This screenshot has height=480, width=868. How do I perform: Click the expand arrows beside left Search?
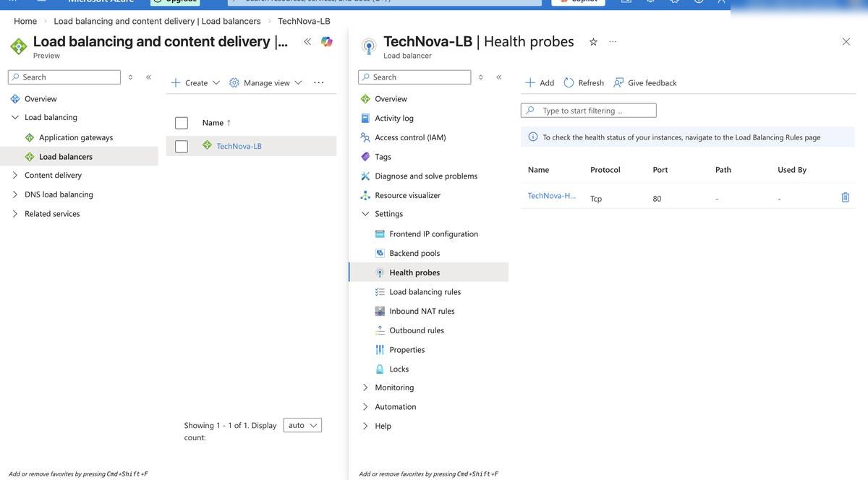130,77
